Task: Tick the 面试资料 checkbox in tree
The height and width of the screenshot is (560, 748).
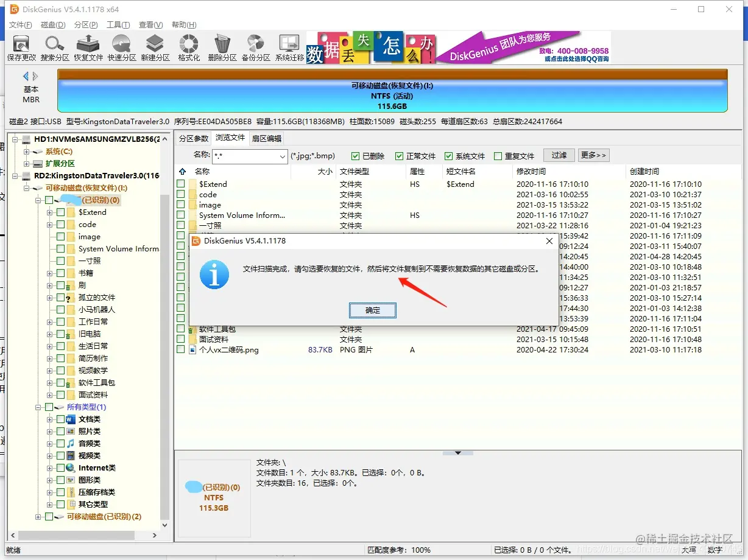Action: [x=61, y=395]
